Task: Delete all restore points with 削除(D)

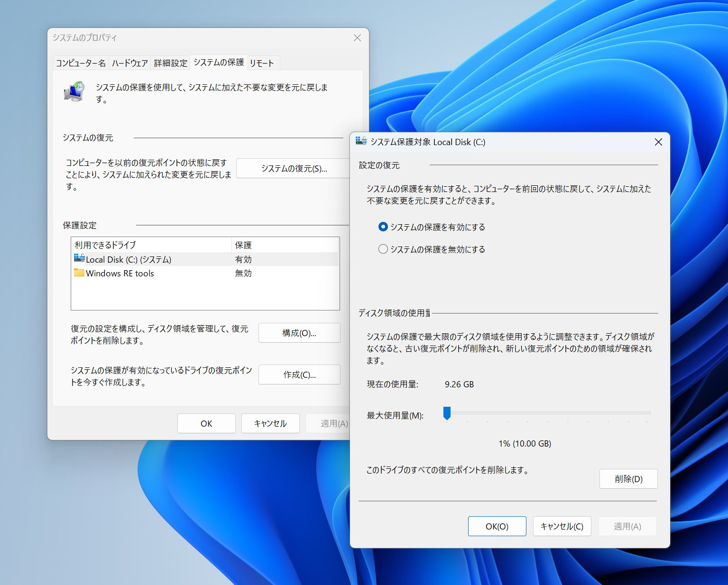Action: pos(628,478)
